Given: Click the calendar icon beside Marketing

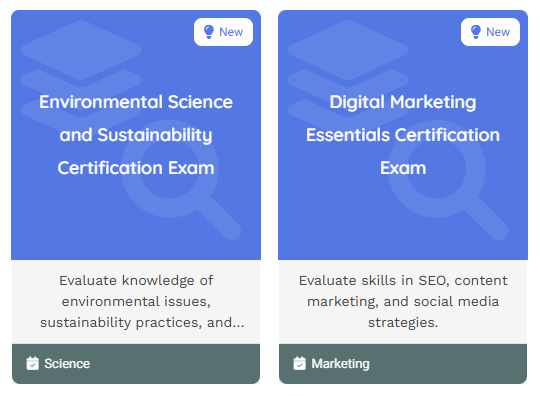Looking at the screenshot, I should [299, 363].
